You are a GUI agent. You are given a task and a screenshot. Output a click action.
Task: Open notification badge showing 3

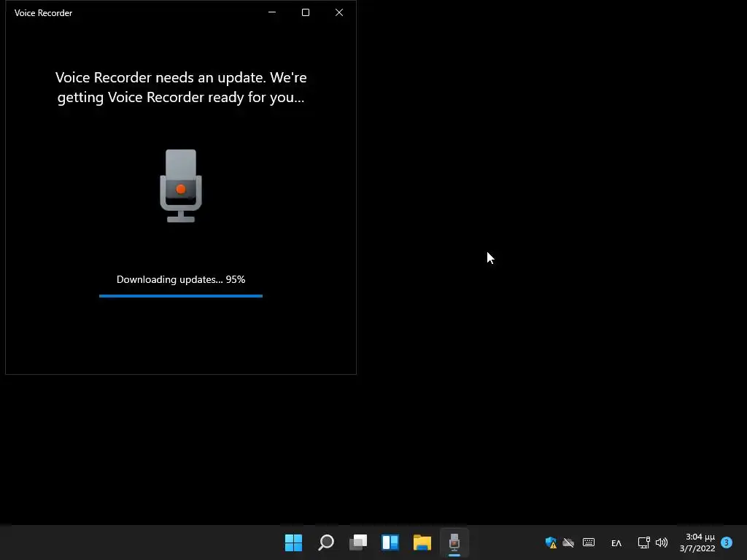pos(727,542)
